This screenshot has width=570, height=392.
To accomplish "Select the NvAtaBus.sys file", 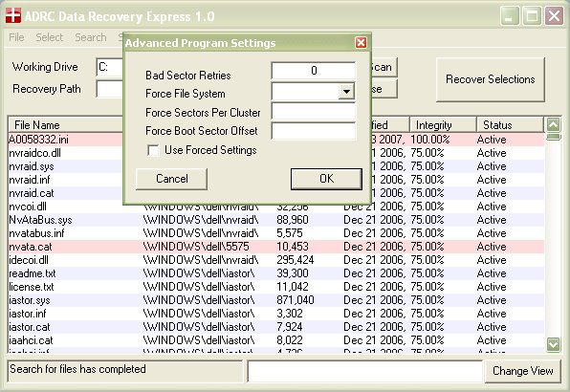I will 40,220.
